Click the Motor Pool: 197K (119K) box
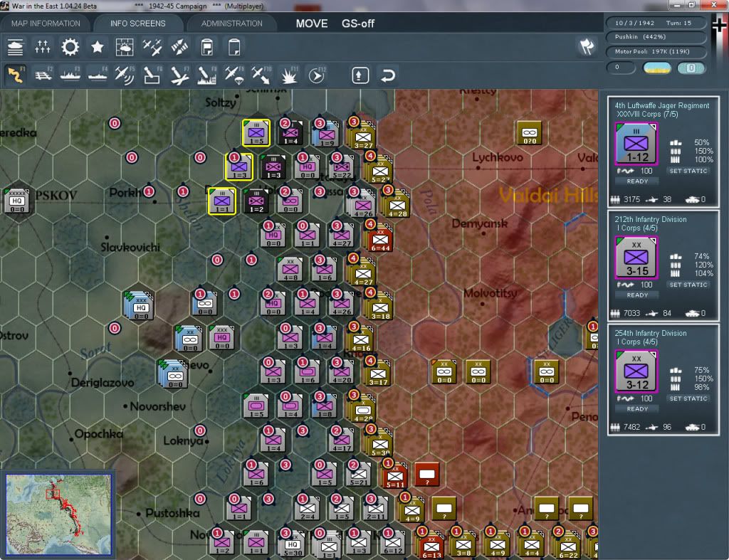 [x=656, y=51]
